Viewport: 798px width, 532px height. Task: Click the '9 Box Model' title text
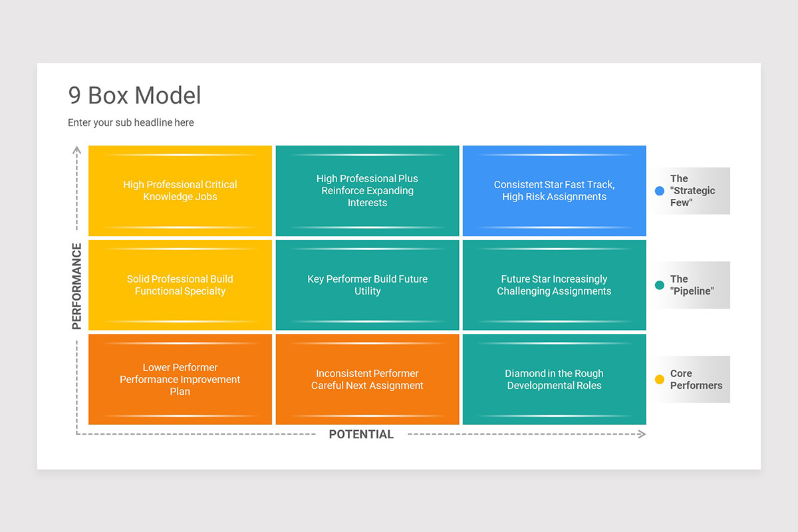pyautogui.click(x=134, y=96)
